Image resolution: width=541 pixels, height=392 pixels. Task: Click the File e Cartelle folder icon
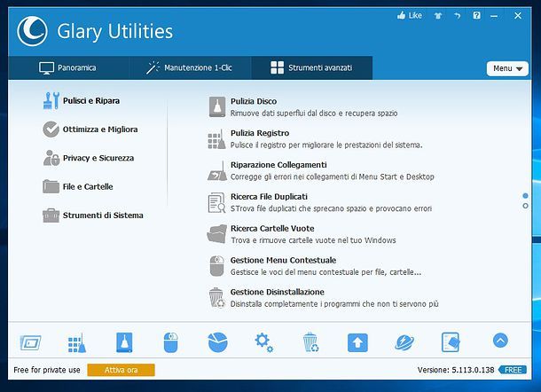[51, 186]
